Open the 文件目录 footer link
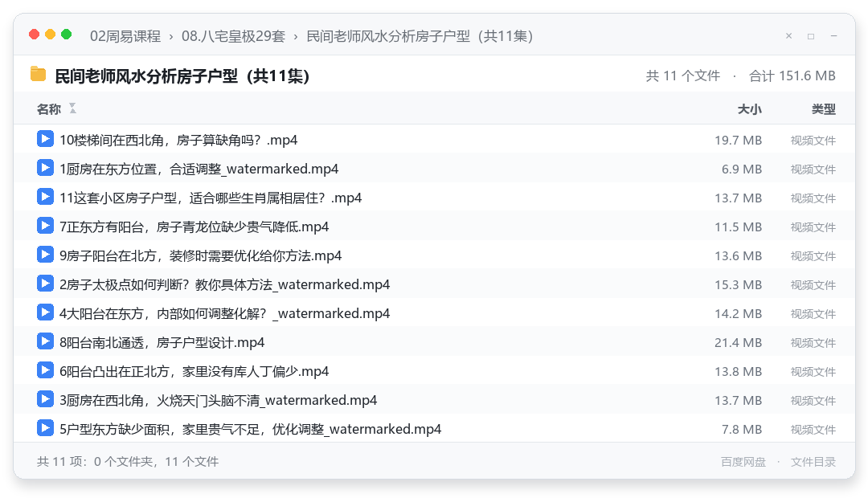 pos(813,462)
